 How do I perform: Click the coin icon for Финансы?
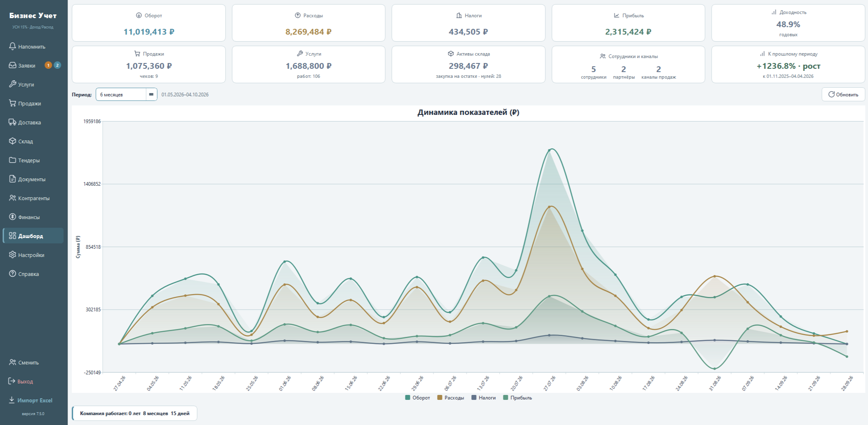[x=12, y=217]
